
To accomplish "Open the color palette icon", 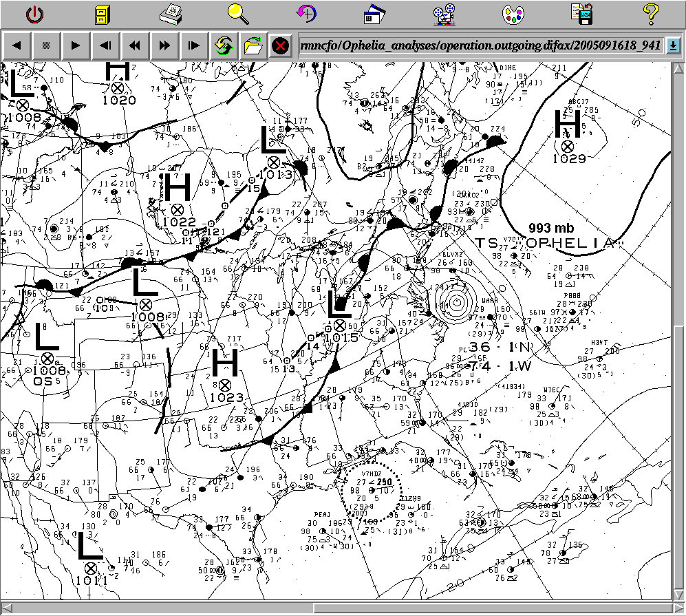I will [x=513, y=13].
